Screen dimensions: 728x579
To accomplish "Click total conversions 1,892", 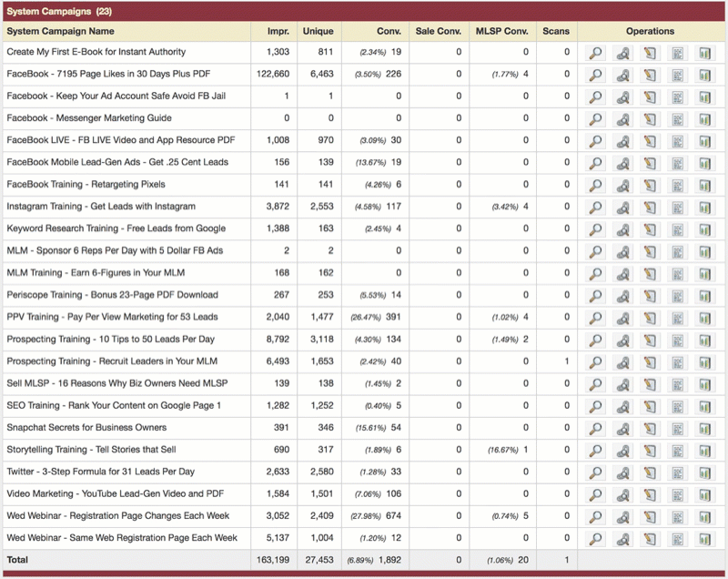I will [390, 560].
